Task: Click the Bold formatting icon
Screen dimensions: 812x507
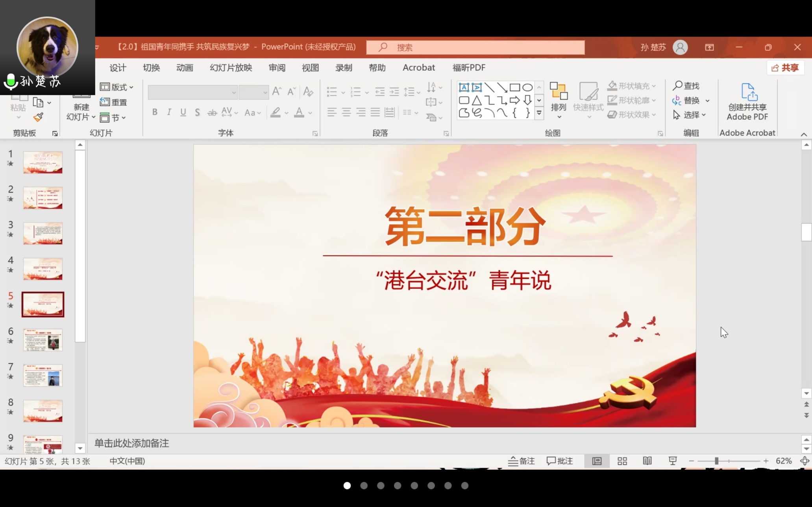Action: tap(155, 112)
